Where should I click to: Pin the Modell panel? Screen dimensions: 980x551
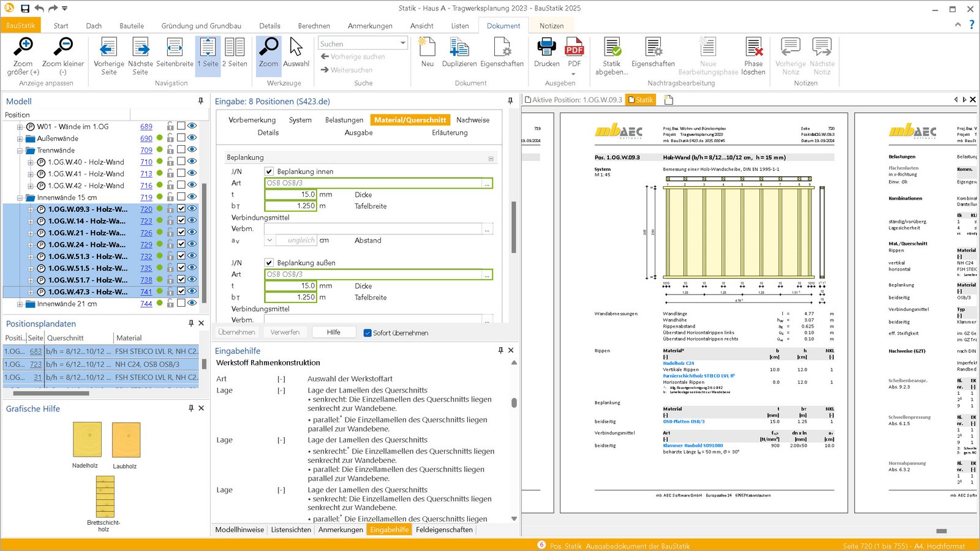click(200, 101)
